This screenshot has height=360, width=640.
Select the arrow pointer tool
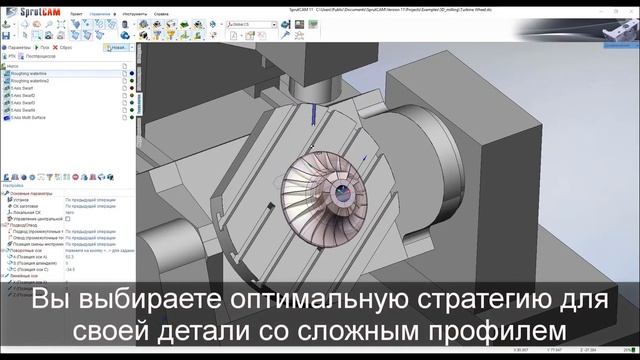tap(25, 36)
